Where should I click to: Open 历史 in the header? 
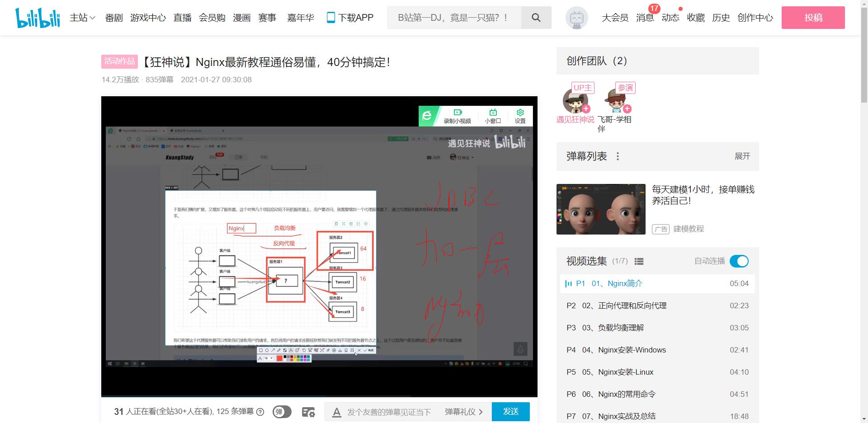[721, 18]
